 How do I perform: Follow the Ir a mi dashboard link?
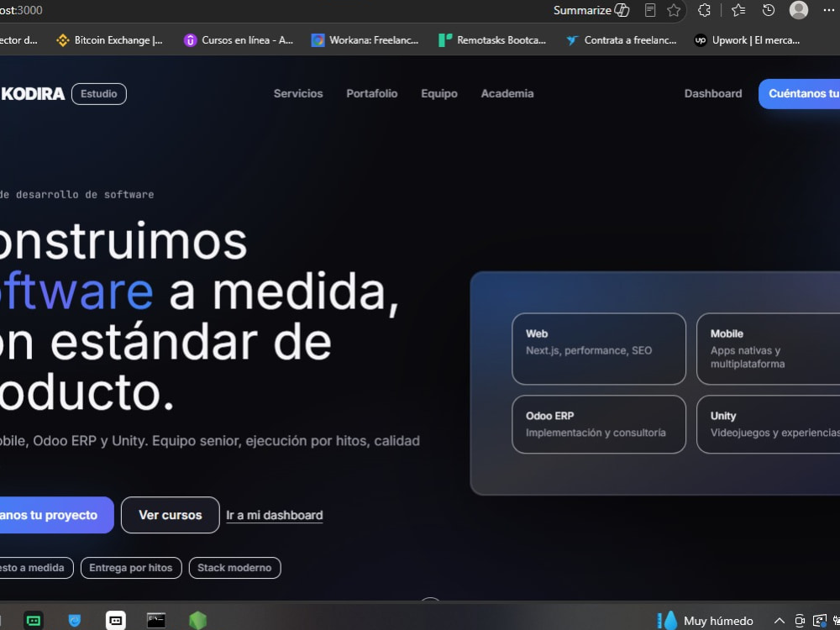(x=275, y=516)
